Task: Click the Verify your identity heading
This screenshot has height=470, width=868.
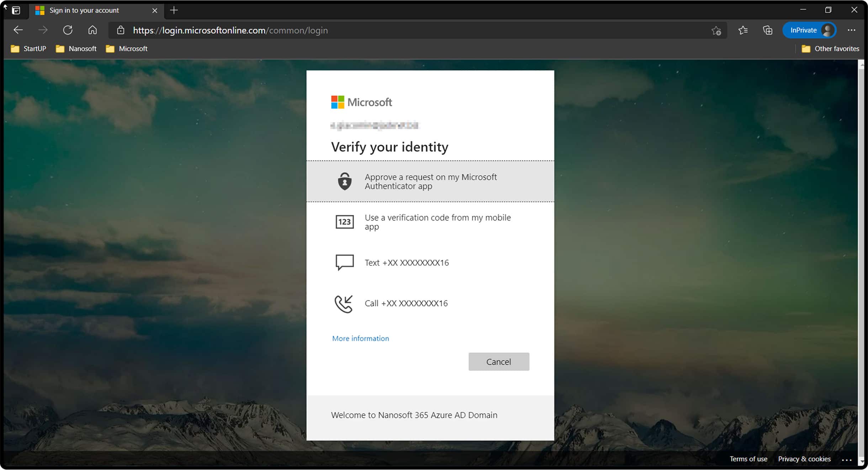Action: pos(390,147)
